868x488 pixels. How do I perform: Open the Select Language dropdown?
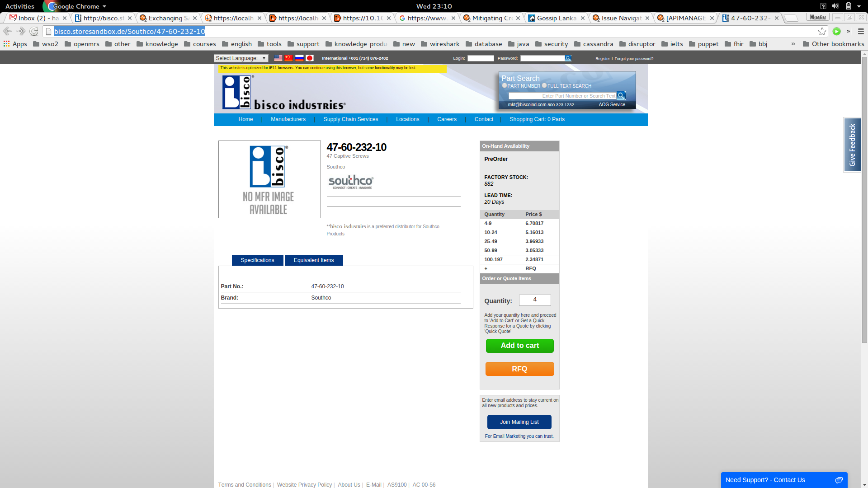tap(241, 58)
